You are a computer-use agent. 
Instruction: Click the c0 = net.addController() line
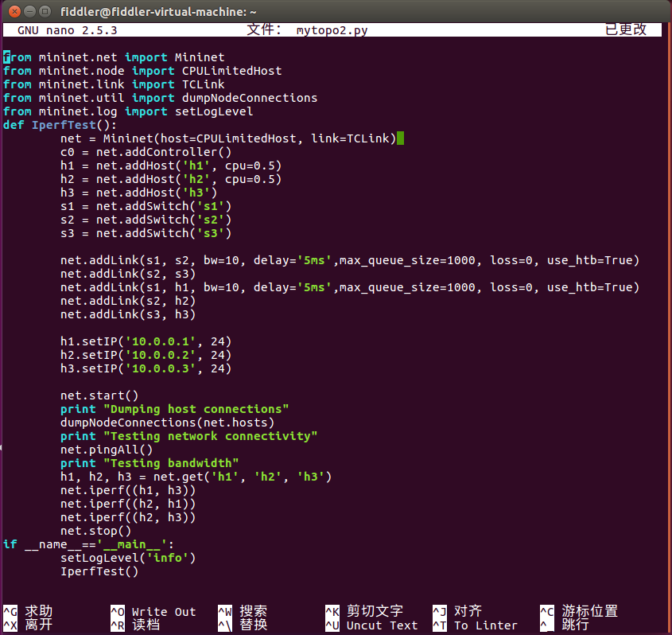pyautogui.click(x=146, y=152)
